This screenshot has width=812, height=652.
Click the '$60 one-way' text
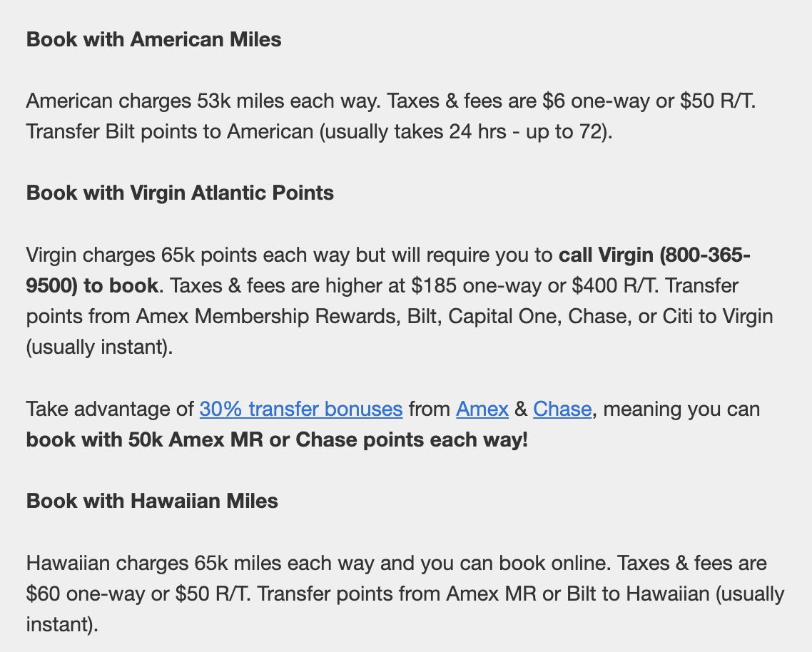pos(83,594)
